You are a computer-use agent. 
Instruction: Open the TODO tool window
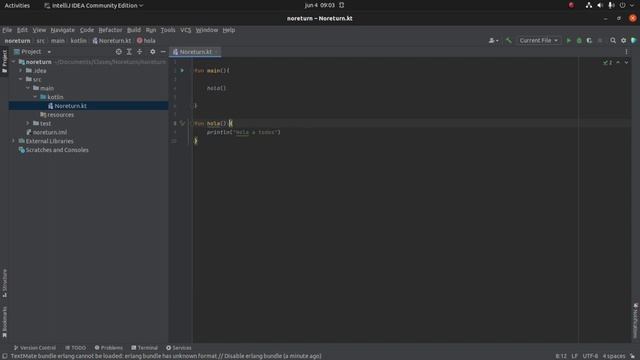click(76, 348)
